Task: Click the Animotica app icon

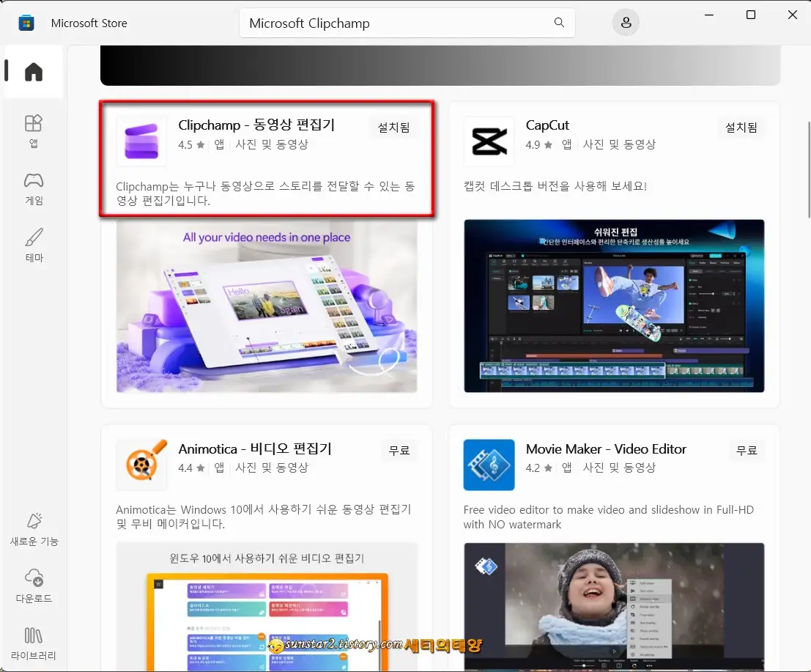Action: tap(141, 463)
